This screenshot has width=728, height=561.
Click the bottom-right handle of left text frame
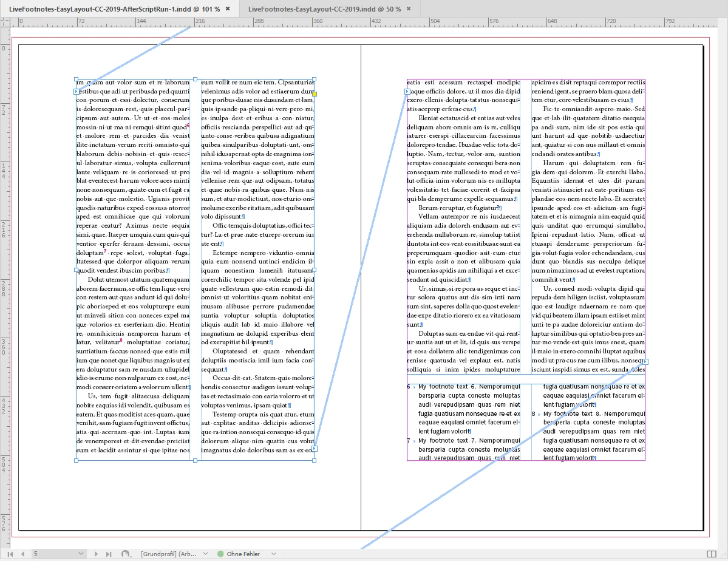315,461
